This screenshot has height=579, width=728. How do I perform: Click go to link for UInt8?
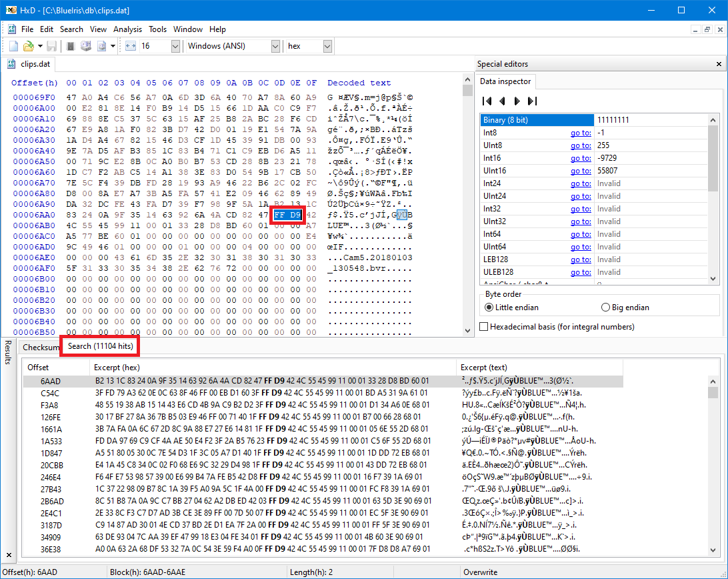(581, 145)
